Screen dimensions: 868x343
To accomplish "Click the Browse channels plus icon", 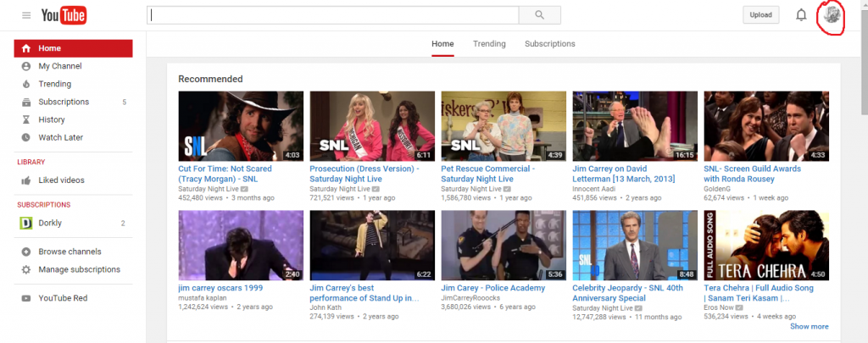I will tap(25, 252).
